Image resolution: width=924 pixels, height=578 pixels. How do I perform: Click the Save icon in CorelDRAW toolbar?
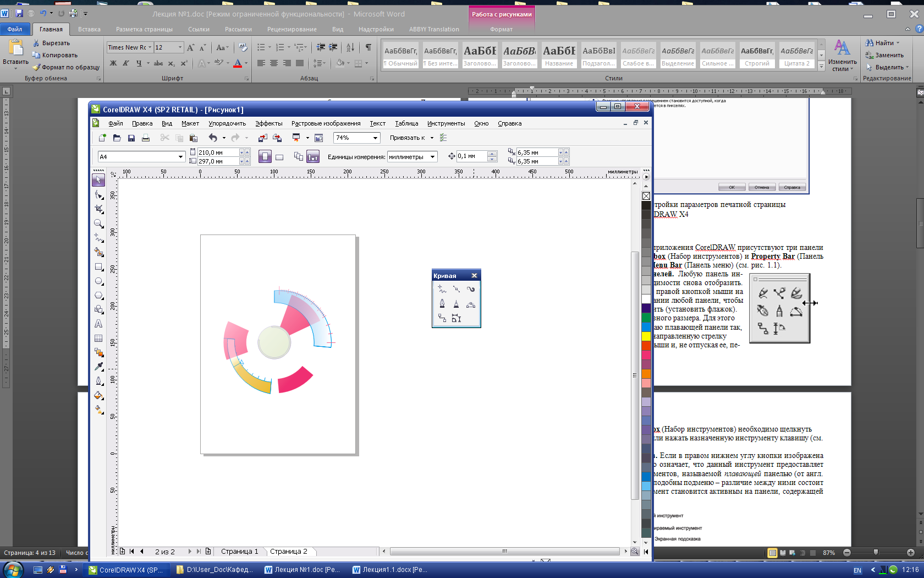(131, 138)
